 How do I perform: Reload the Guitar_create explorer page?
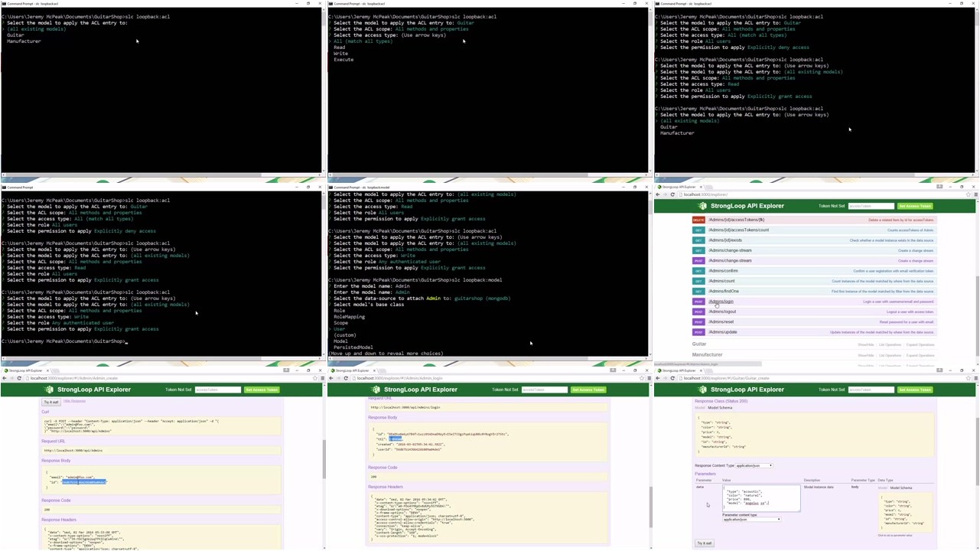coord(672,378)
